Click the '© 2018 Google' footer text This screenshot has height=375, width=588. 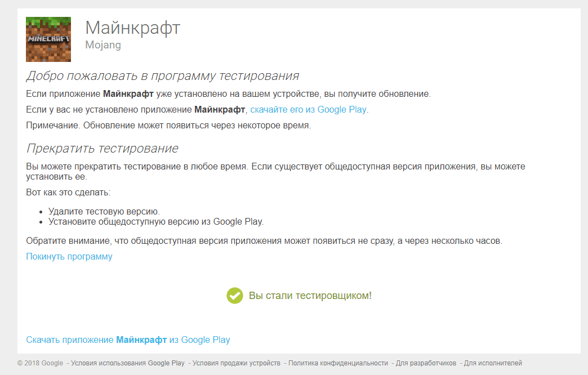pyautogui.click(x=40, y=363)
